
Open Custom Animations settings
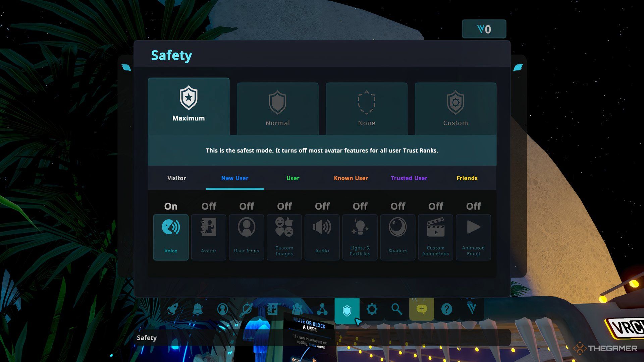click(435, 237)
